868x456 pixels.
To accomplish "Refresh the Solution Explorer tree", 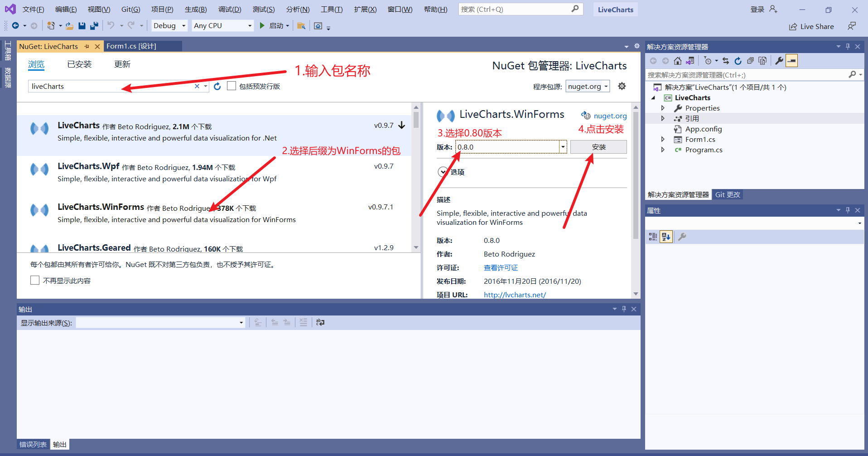I will coord(738,61).
